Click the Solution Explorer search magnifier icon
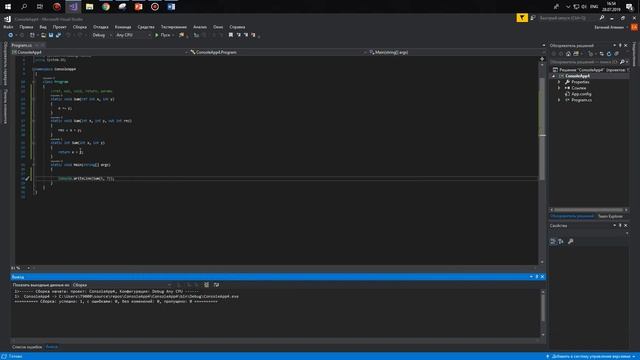 pyautogui.click(x=622, y=62)
